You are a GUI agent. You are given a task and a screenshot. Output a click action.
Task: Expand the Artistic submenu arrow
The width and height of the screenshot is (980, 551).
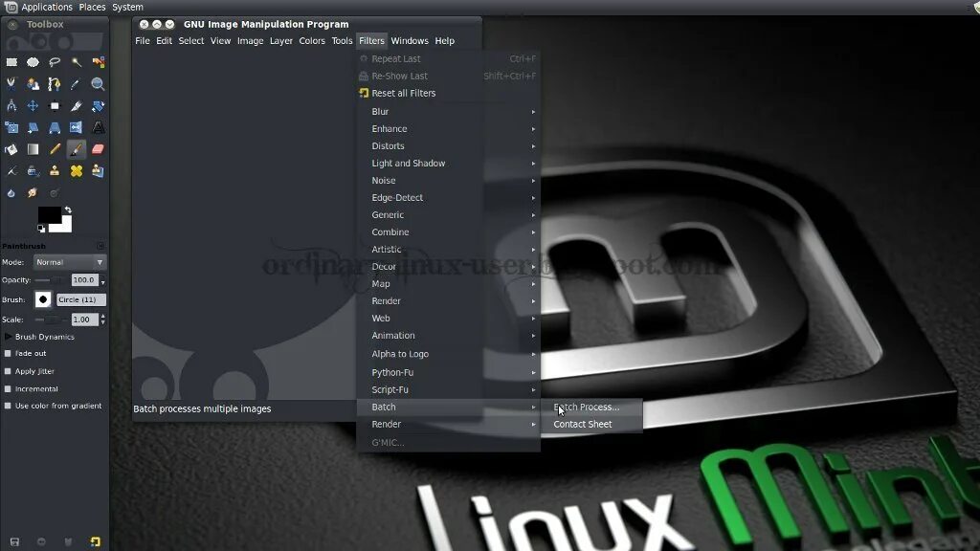click(x=533, y=250)
